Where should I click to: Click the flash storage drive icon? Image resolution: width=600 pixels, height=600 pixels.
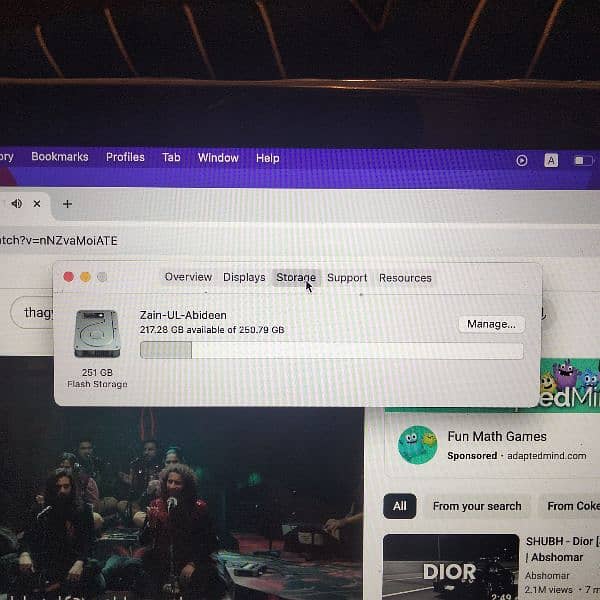[x=97, y=334]
